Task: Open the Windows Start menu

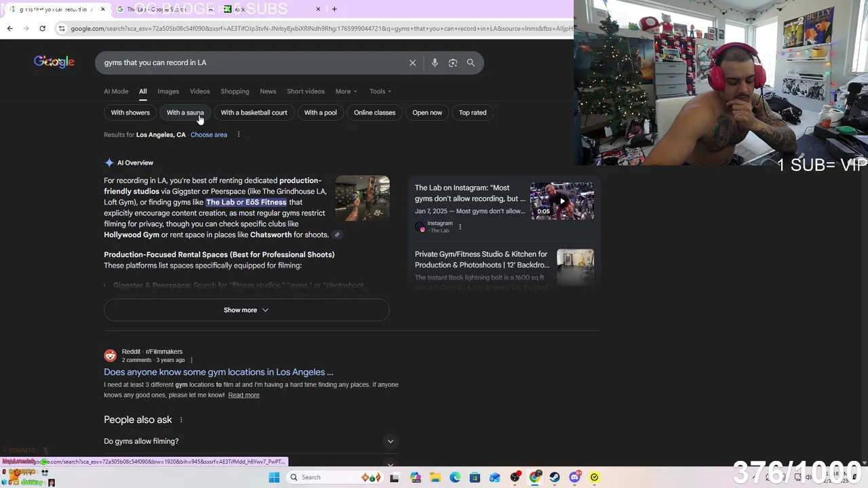Action: click(274, 477)
